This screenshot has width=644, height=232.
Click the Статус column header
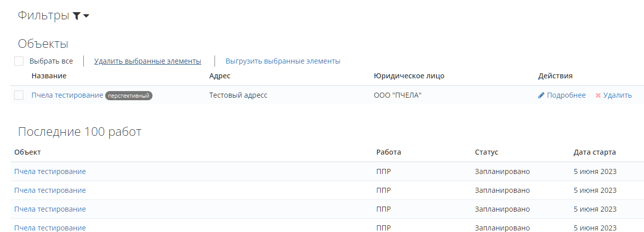click(x=486, y=152)
